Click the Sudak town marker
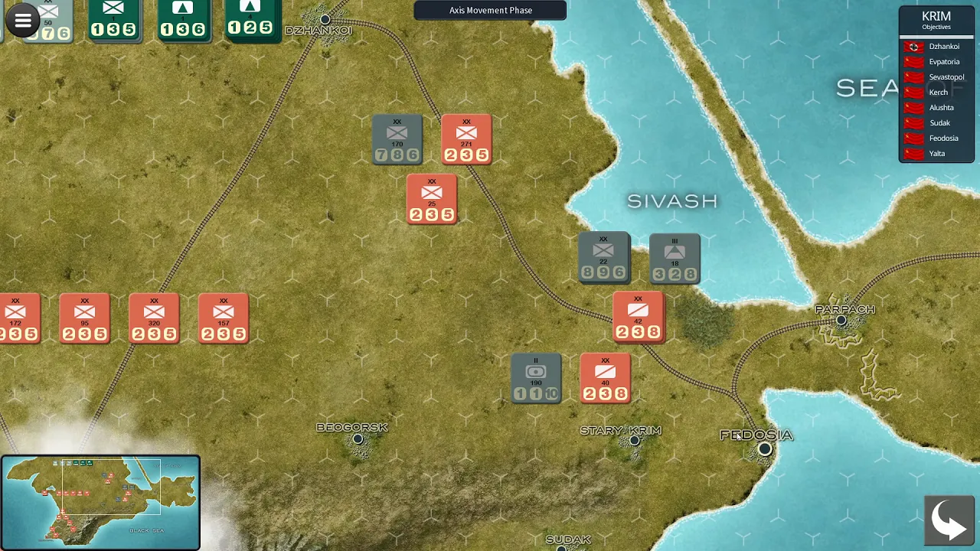Screen dimensions: 980x551 point(561,548)
